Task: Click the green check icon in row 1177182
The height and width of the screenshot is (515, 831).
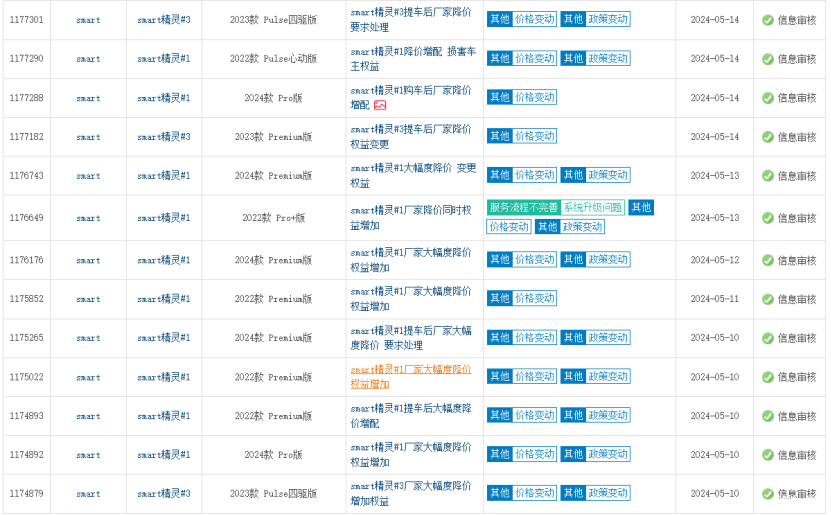Action: (767, 137)
